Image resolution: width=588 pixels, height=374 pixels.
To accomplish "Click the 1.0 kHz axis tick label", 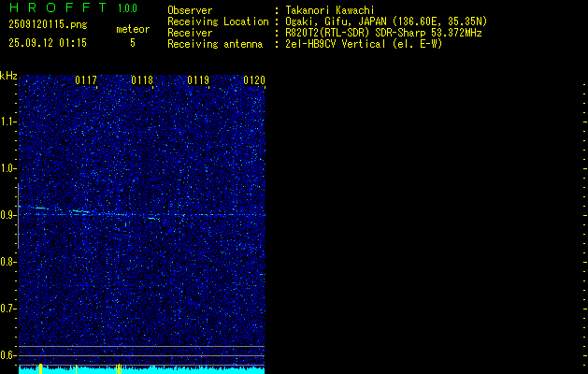I will click(8, 168).
